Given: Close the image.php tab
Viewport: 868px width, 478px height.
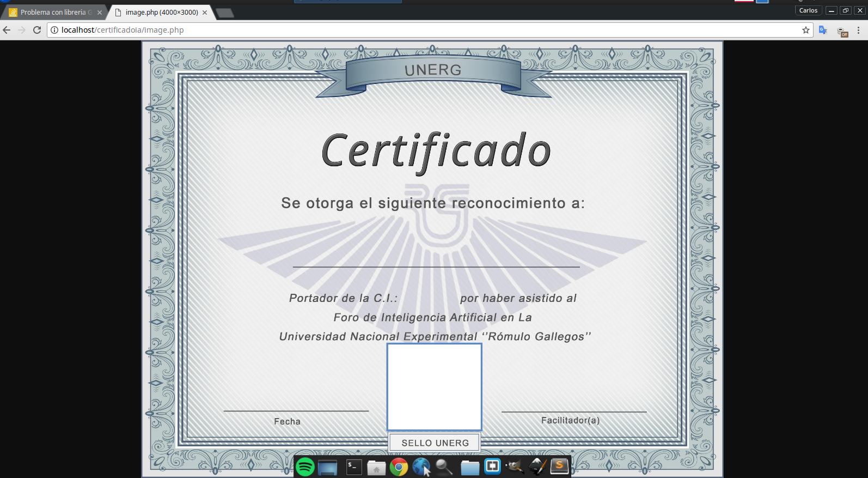Looking at the screenshot, I should pyautogui.click(x=205, y=12).
